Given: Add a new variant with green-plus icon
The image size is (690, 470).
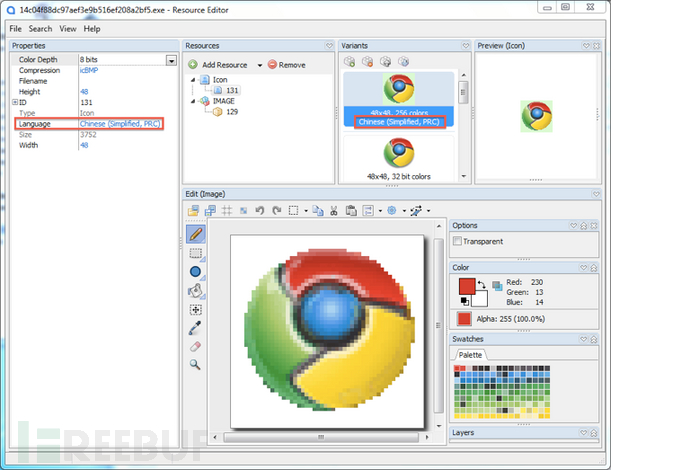Looking at the screenshot, I should click(349, 62).
